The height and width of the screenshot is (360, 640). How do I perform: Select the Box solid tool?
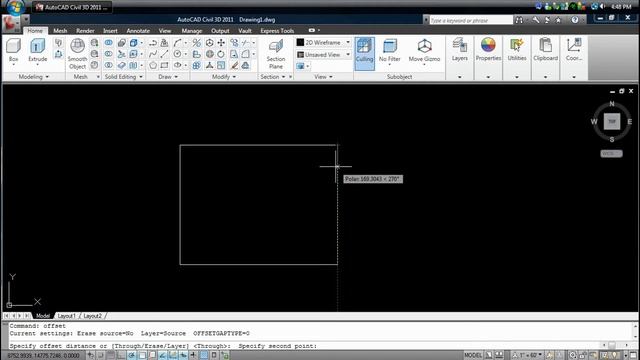[13, 50]
